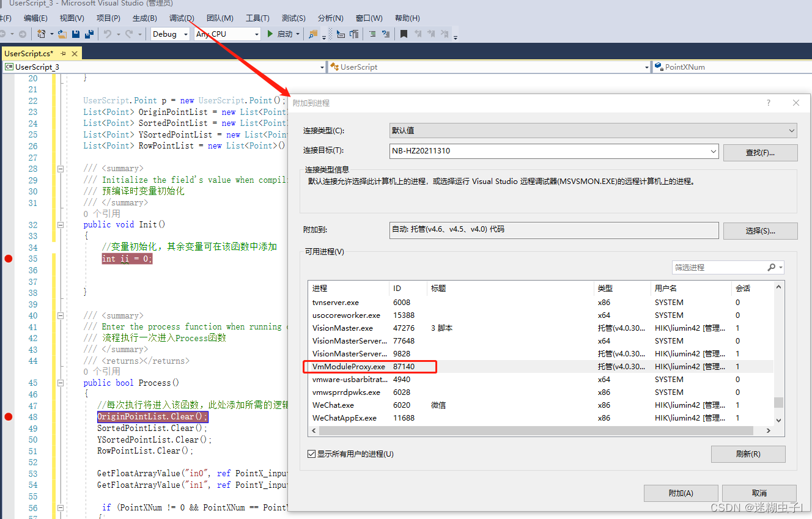Click the down arrow of the process list scrollbar
This screenshot has width=812, height=519.
(778, 421)
